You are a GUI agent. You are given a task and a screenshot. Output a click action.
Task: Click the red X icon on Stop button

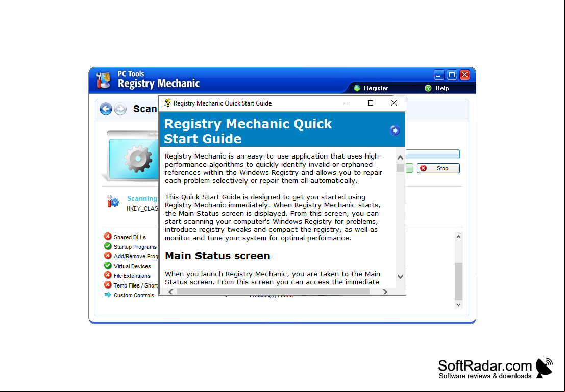pos(424,168)
